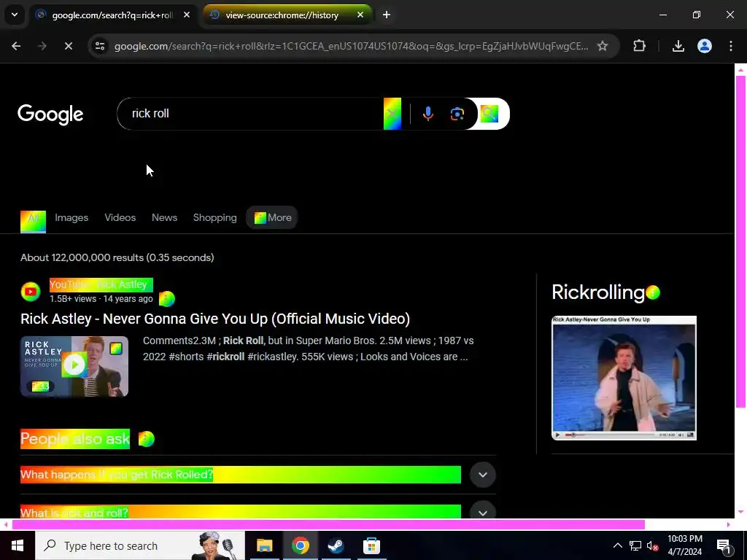The width and height of the screenshot is (747, 560).
Task: Open site information icon in address bar
Action: [99, 46]
